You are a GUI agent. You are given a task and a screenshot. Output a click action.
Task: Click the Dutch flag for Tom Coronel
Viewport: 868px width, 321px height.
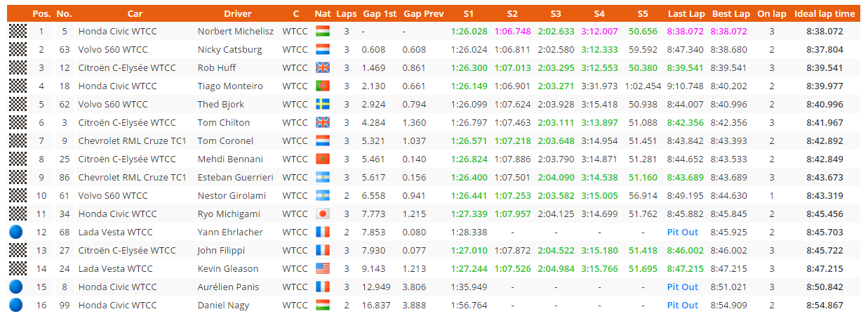(x=323, y=141)
